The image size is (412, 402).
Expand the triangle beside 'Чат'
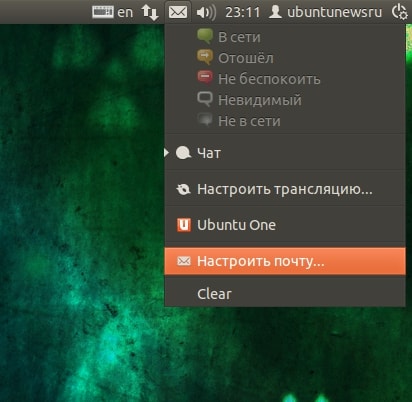(166, 153)
